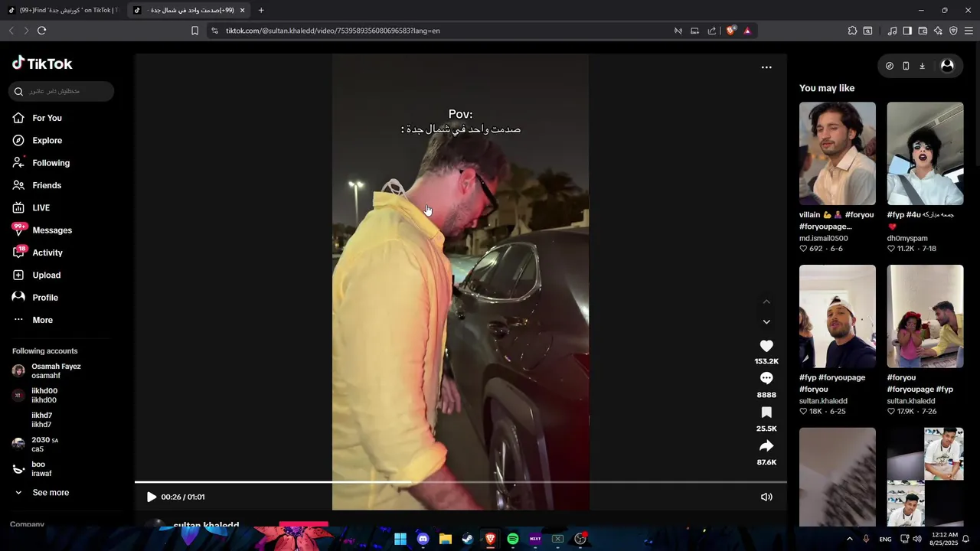Viewport: 980px width, 551px height.
Task: Expand See more following accounts
Action: [51, 493]
